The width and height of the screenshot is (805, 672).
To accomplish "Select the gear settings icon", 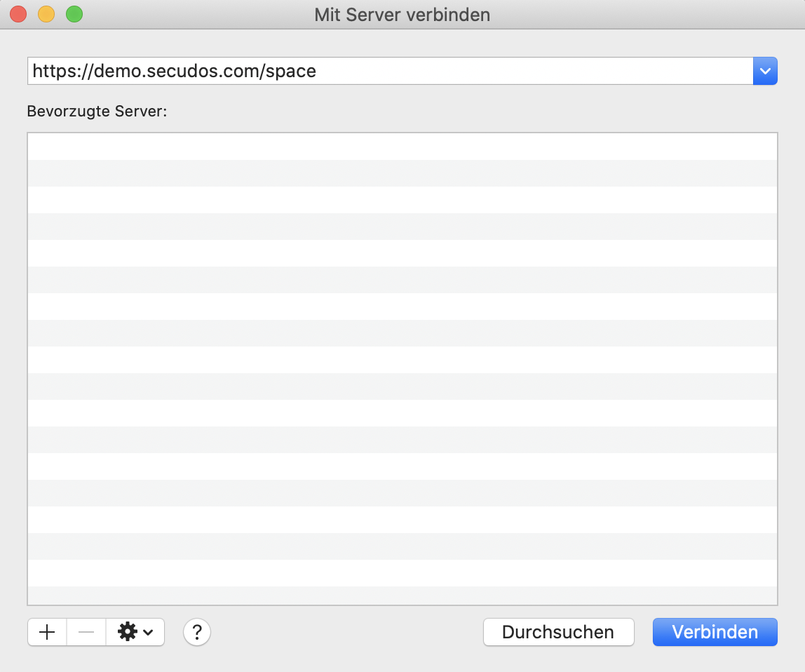I will (126, 632).
